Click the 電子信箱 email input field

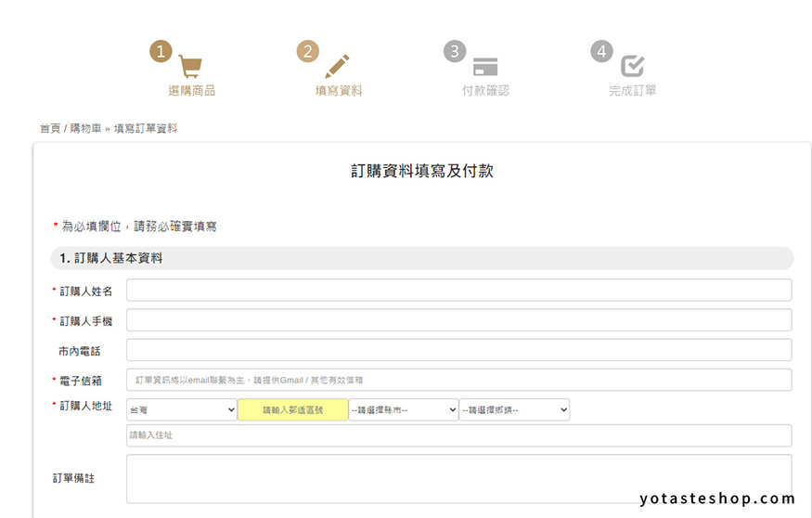coord(458,381)
